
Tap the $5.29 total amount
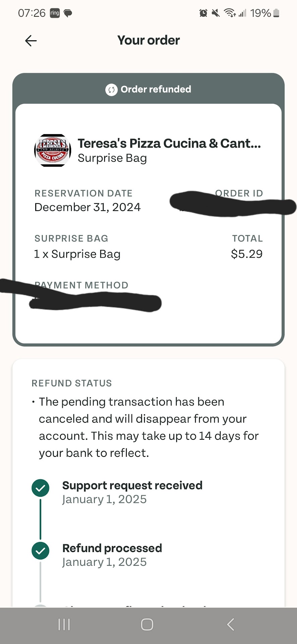pos(246,254)
